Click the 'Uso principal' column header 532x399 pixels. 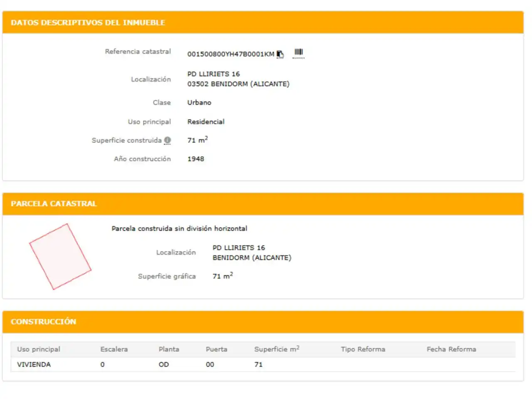point(39,350)
